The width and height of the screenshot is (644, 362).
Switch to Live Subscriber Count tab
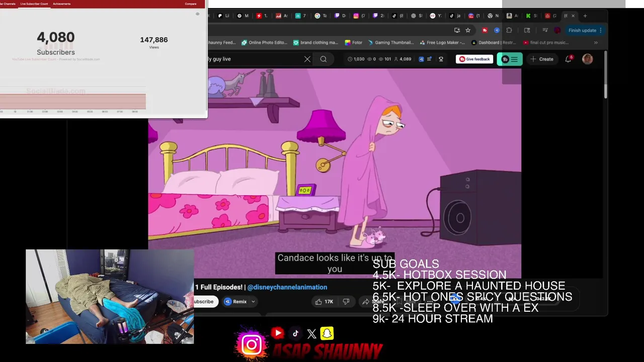tap(34, 4)
